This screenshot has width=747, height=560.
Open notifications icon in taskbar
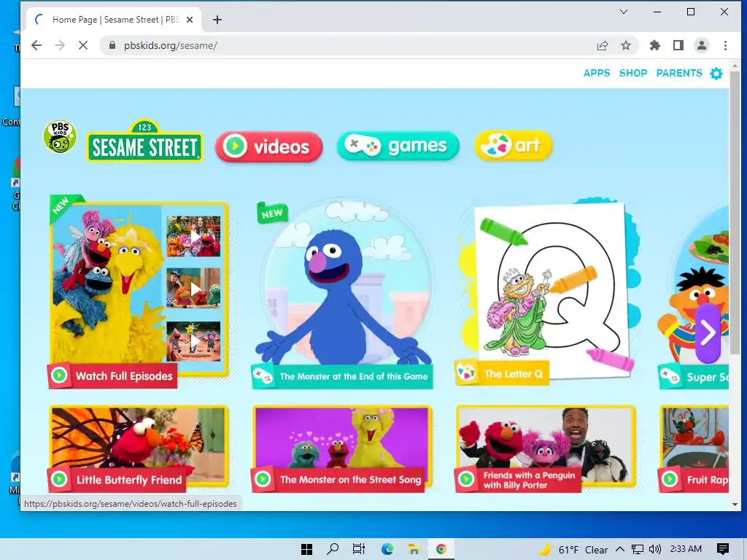pyautogui.click(x=722, y=549)
